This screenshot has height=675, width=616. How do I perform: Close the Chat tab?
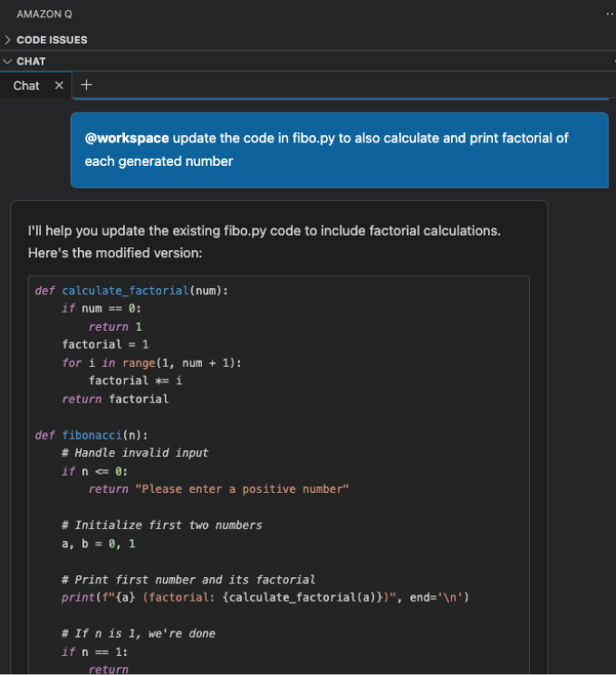point(60,85)
